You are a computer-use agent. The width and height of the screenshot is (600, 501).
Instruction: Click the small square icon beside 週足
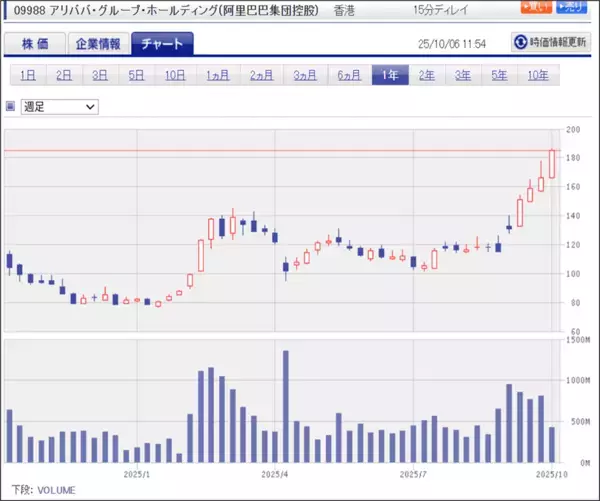pyautogui.click(x=11, y=106)
